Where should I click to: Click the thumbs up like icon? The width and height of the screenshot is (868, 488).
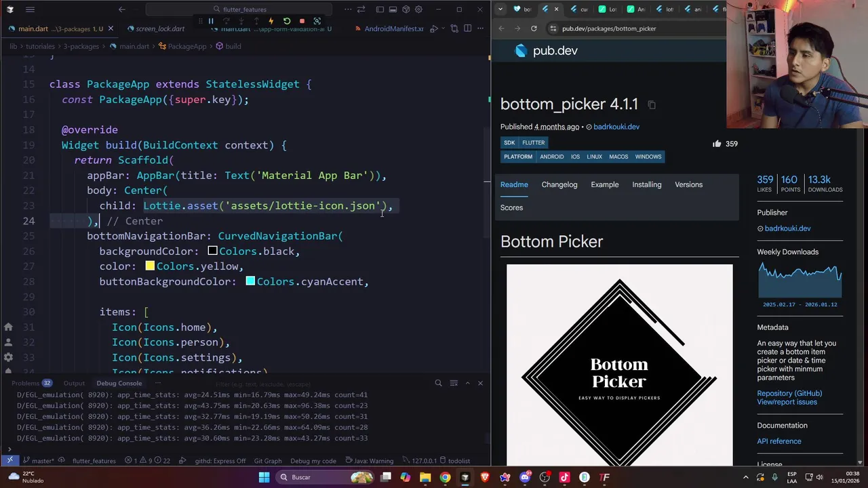pyautogui.click(x=717, y=144)
